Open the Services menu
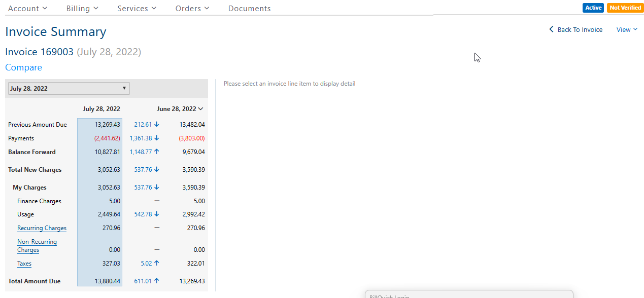This screenshot has width=644, height=298. pos(137,8)
